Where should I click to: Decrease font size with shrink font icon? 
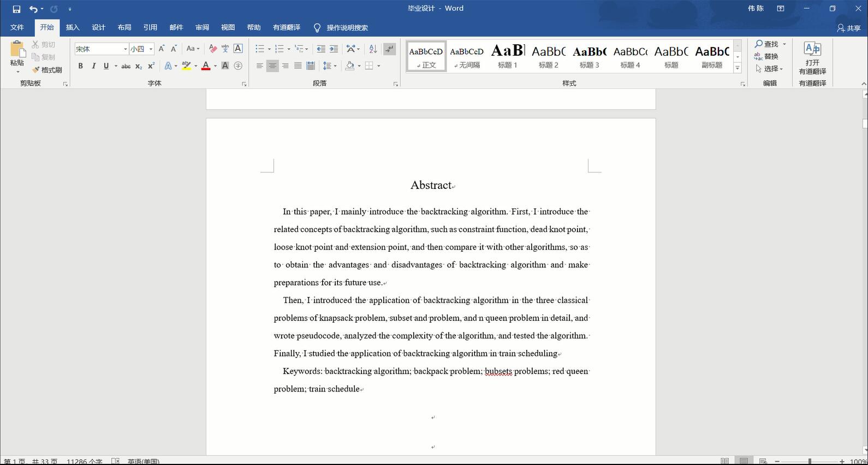click(x=174, y=49)
